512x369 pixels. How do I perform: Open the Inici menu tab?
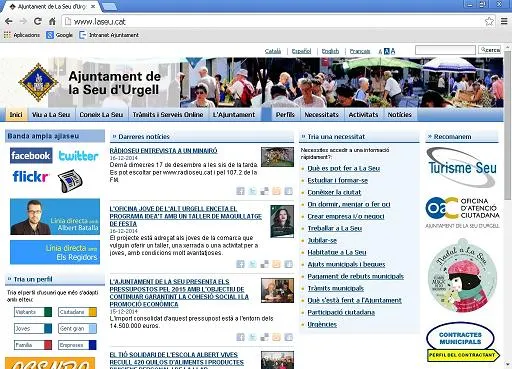pyautogui.click(x=16, y=115)
